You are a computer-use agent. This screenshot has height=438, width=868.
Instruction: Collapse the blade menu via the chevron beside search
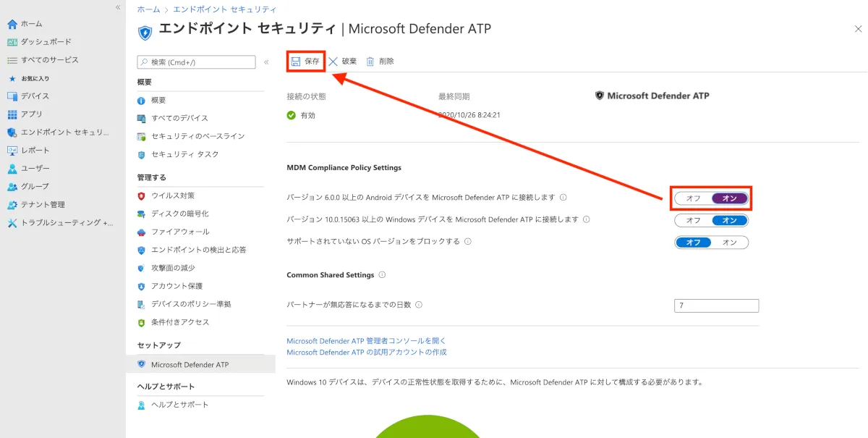tap(266, 62)
